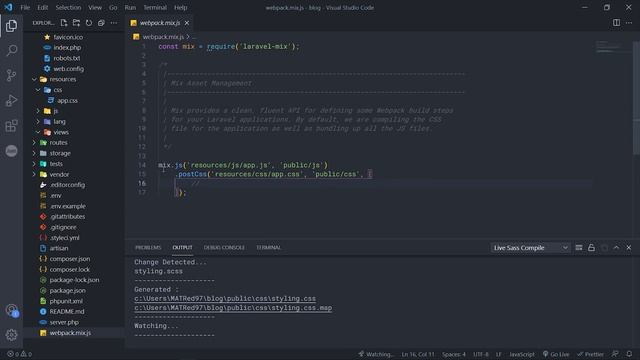Image resolution: width=640 pixels, height=360 pixels.
Task: Go to line via Ln 16 indicator
Action: click(x=418, y=354)
